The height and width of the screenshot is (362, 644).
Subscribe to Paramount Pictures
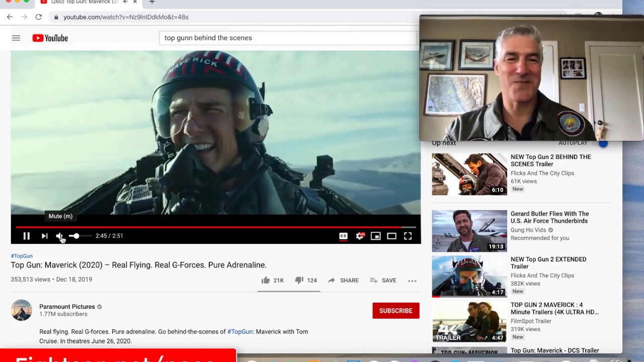(396, 311)
